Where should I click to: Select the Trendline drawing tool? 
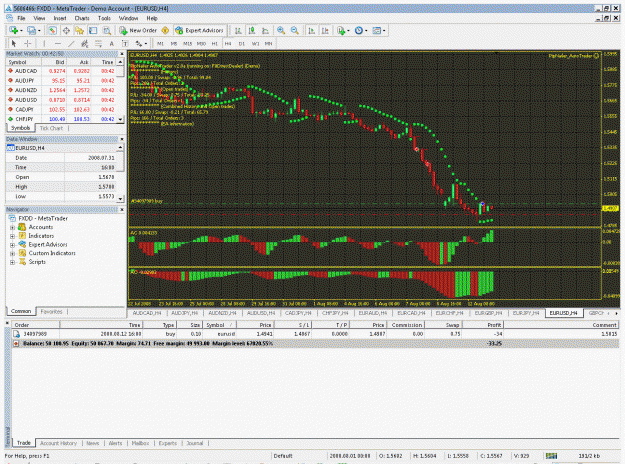pyautogui.click(x=71, y=43)
